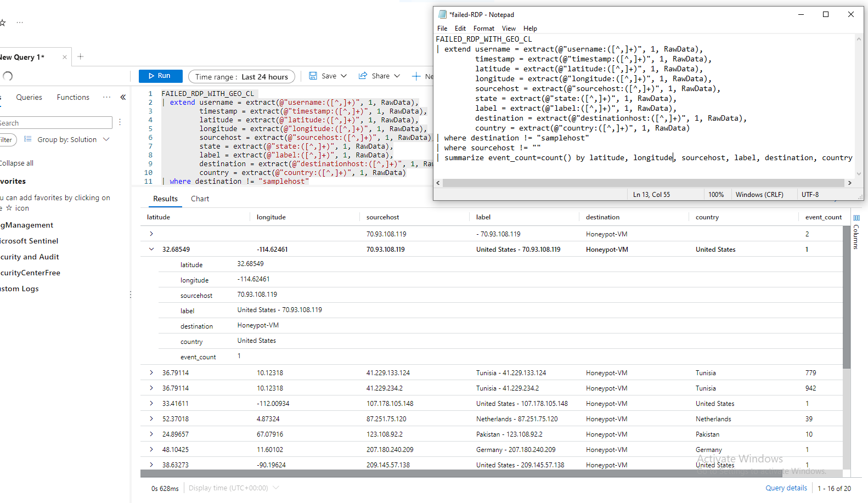Open Notepad View menu

pos(509,29)
